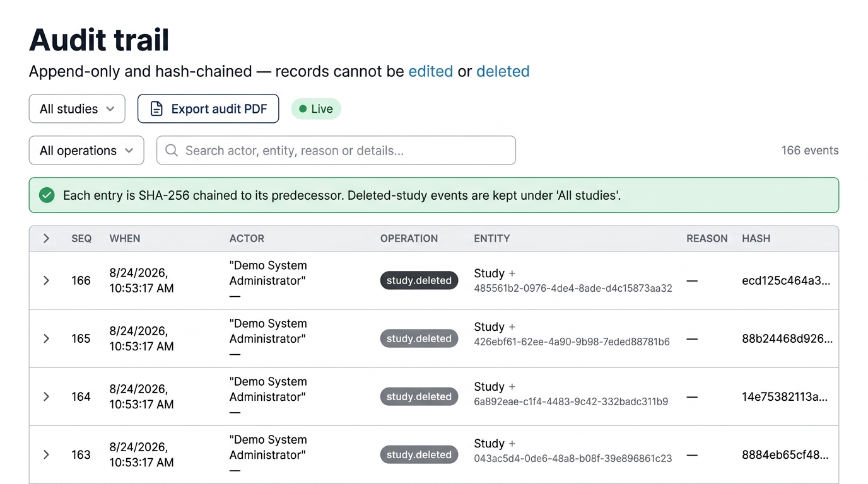Click hash 88b24468d926...
Image resolution: width=868 pixels, height=484 pixels.
click(787, 338)
